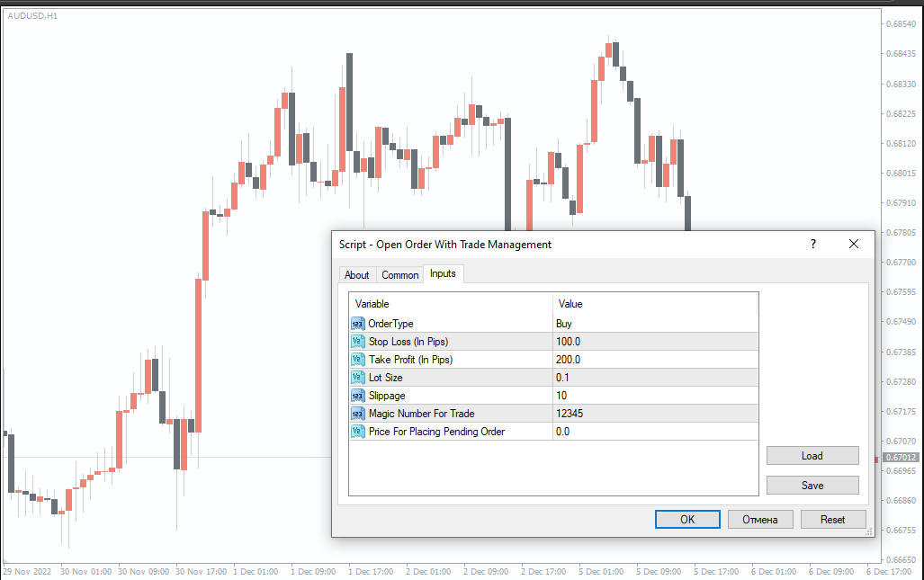This screenshot has width=924, height=580.
Task: Switch to the Common tab
Action: (399, 275)
